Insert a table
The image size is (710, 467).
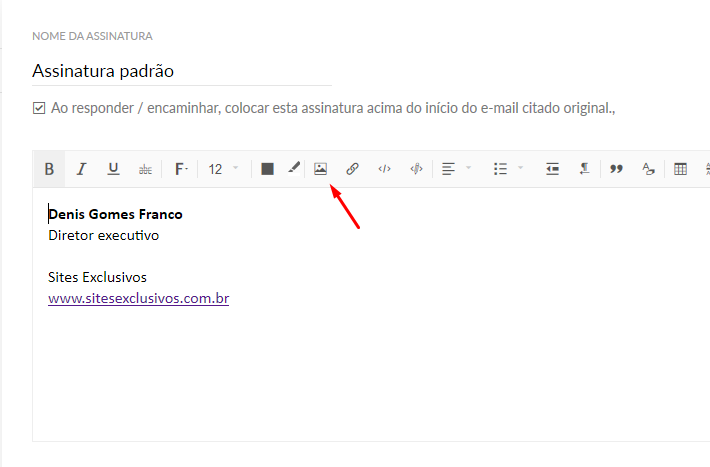(680, 169)
